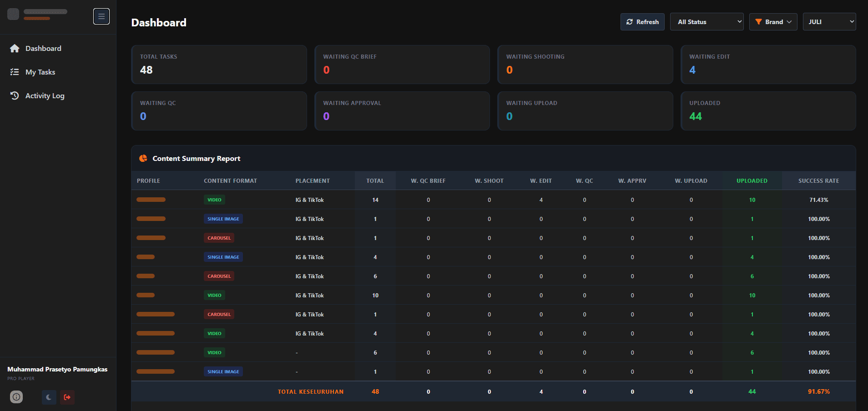The image size is (868, 411).
Task: Select the Waiting Upload card
Action: pos(585,111)
